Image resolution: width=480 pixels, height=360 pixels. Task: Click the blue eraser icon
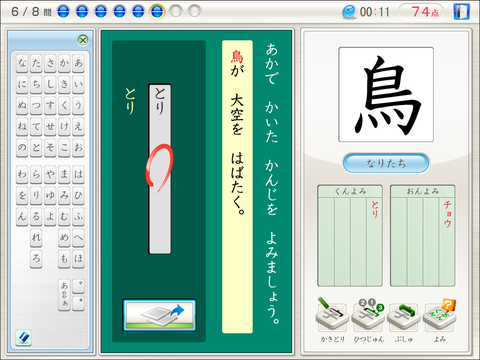23,338
